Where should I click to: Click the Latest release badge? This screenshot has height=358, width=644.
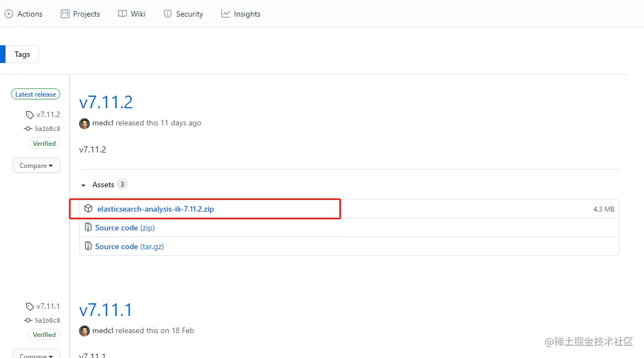[35, 94]
